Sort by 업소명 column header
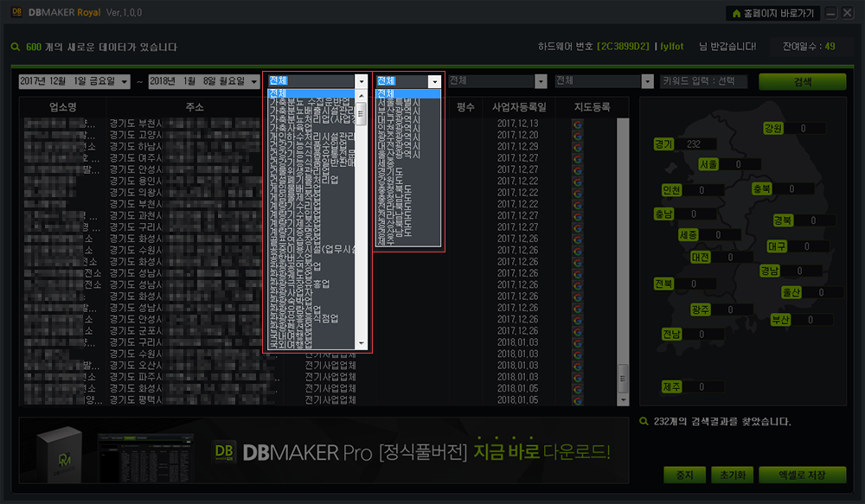This screenshot has width=865, height=504. 62,107
